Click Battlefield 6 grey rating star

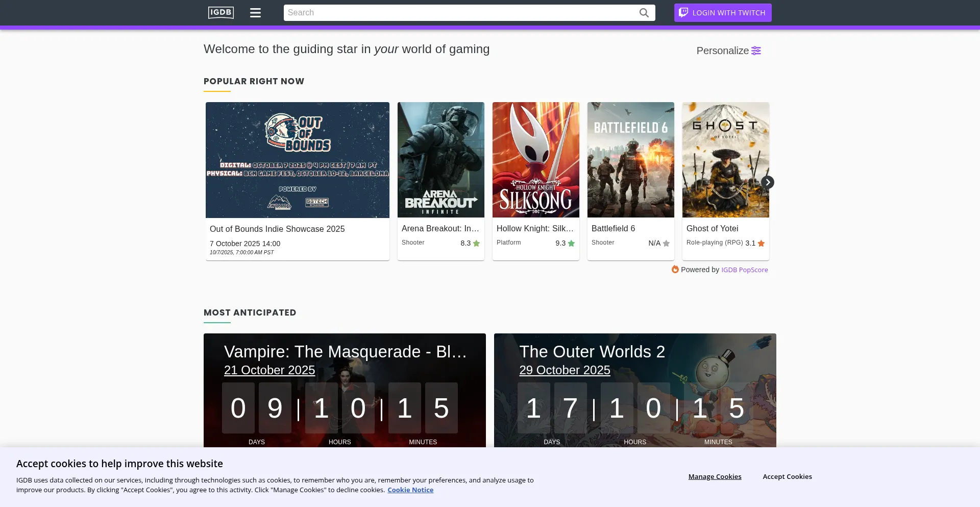[666, 244]
